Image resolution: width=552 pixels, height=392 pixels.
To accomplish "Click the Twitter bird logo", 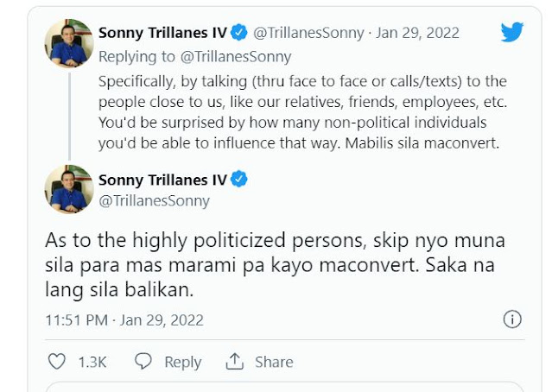I will [x=512, y=33].
